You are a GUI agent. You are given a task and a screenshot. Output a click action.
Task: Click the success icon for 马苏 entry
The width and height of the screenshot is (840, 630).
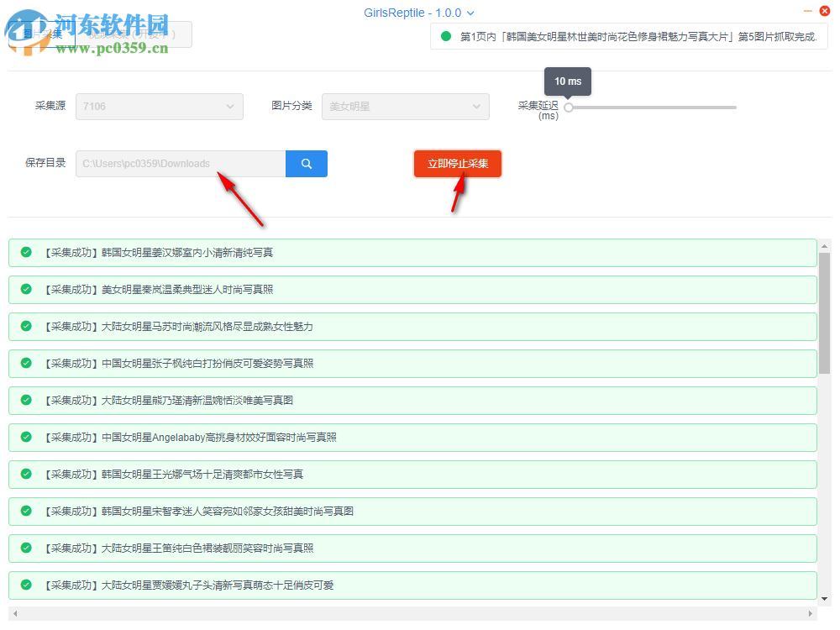point(26,326)
